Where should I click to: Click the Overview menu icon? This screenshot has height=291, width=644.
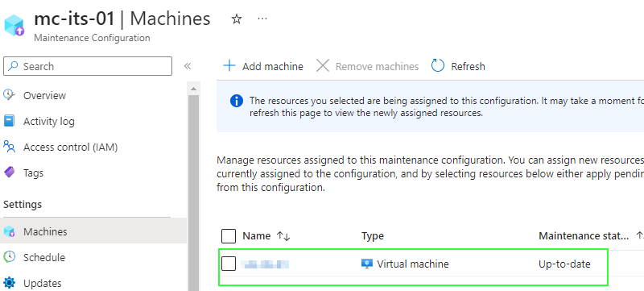pyautogui.click(x=10, y=95)
